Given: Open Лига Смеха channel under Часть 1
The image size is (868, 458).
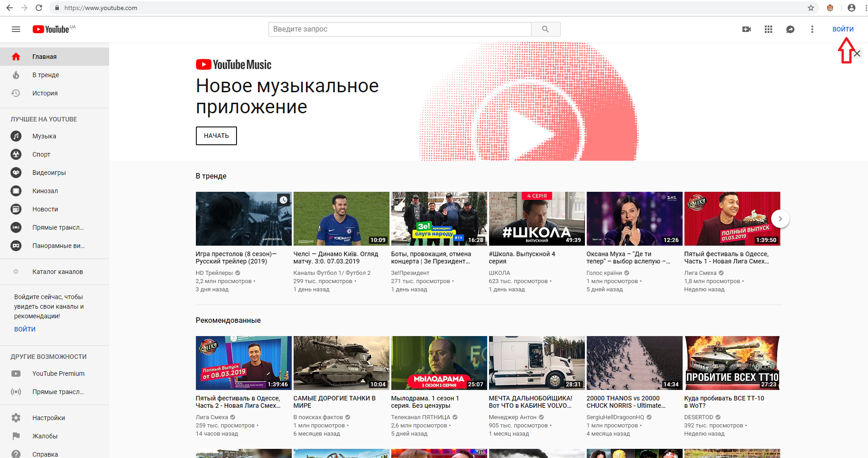Looking at the screenshot, I should click(700, 273).
